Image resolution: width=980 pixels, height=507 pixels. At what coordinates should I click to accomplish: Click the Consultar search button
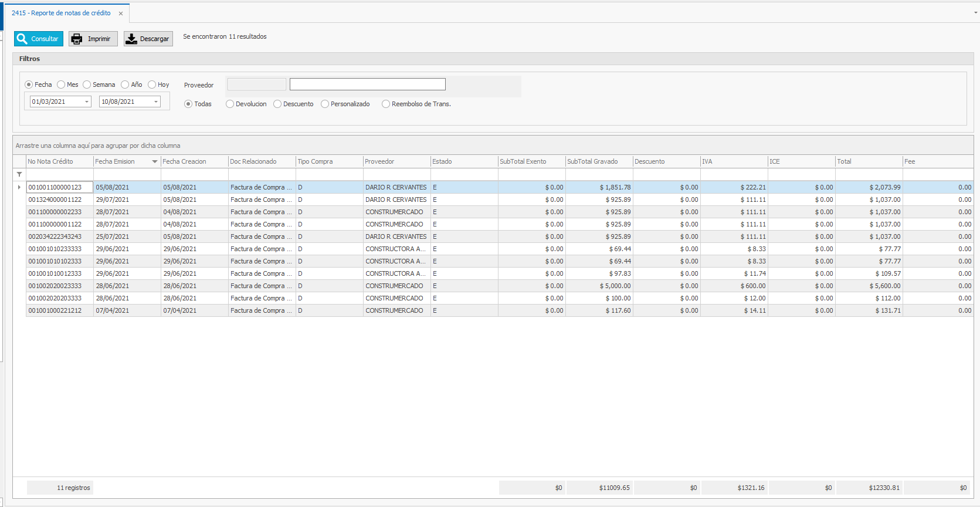pyautogui.click(x=39, y=39)
